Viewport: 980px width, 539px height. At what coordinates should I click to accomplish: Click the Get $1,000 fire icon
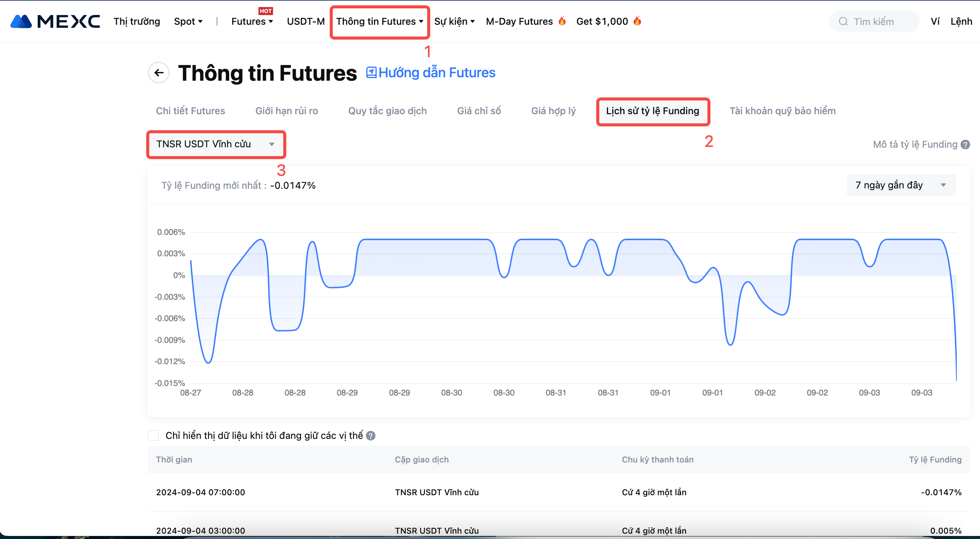click(637, 21)
